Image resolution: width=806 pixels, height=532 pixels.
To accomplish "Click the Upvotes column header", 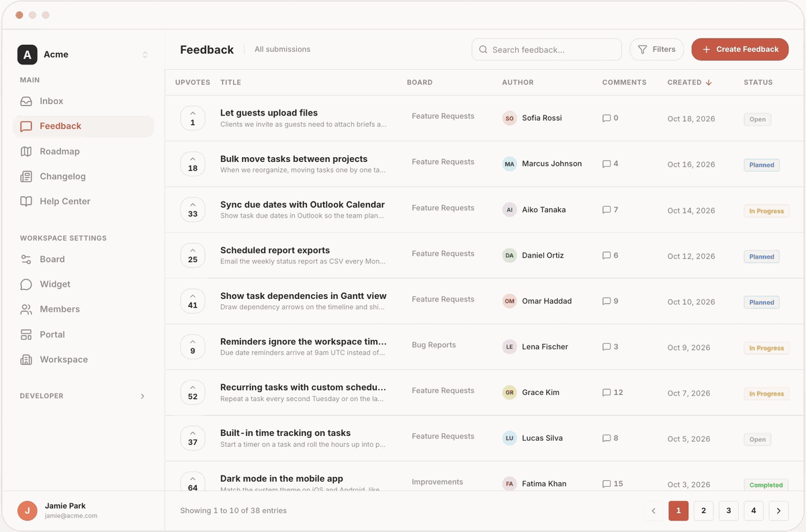I will [x=193, y=83].
